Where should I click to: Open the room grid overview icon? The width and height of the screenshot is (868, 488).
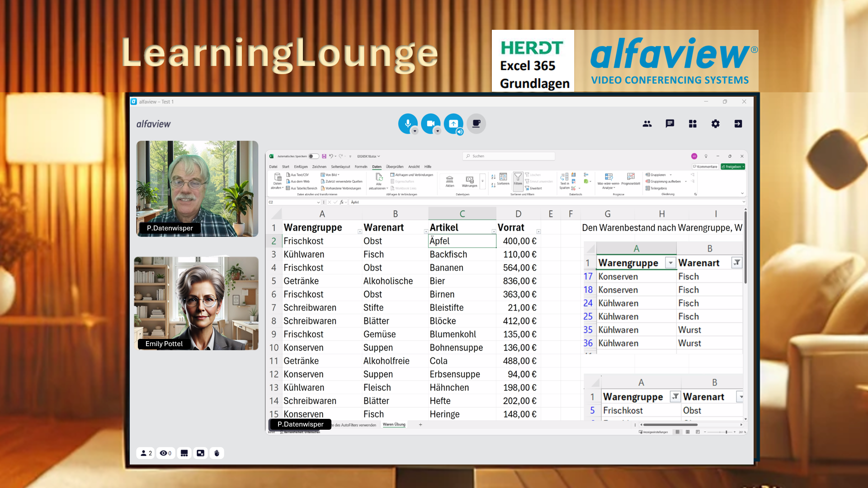(693, 124)
